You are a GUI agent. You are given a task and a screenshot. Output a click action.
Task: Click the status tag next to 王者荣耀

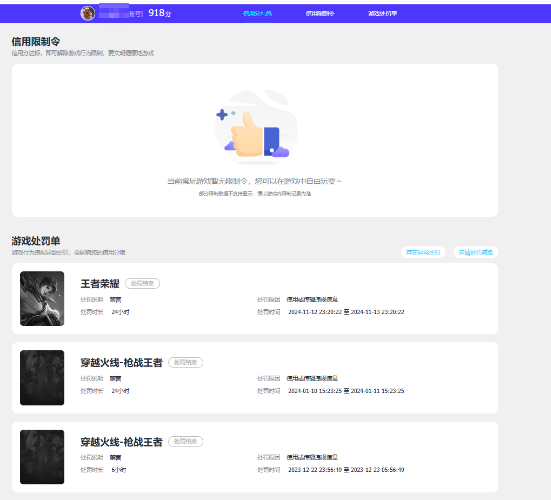(x=142, y=284)
